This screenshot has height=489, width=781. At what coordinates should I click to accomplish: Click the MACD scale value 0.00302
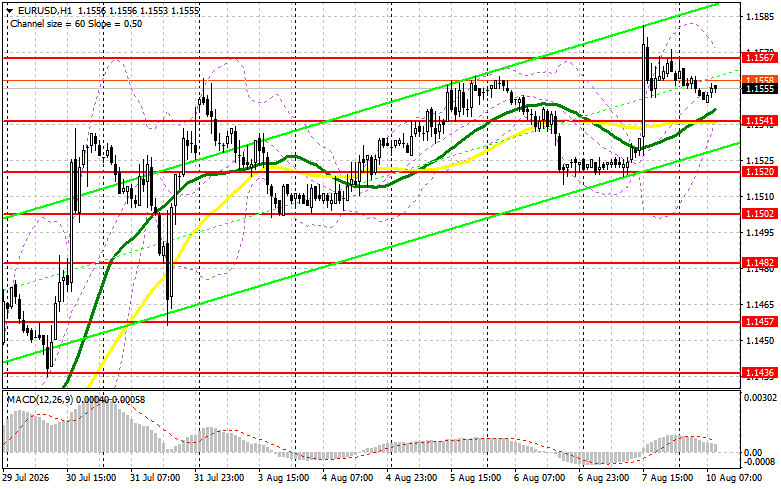pos(760,398)
